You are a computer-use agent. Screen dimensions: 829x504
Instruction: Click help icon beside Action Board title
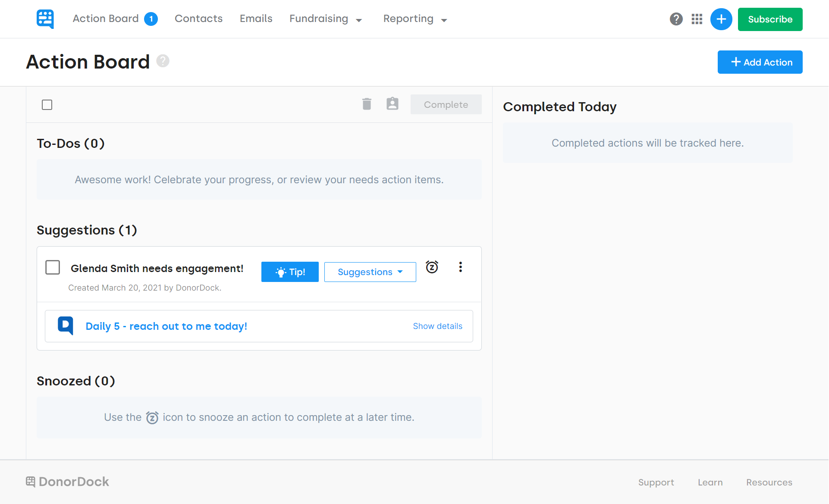point(163,61)
